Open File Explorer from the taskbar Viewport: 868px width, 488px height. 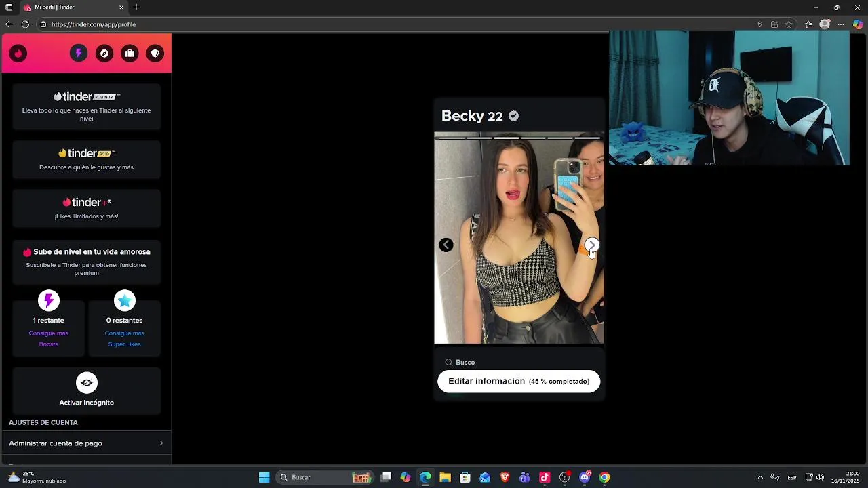tap(445, 477)
